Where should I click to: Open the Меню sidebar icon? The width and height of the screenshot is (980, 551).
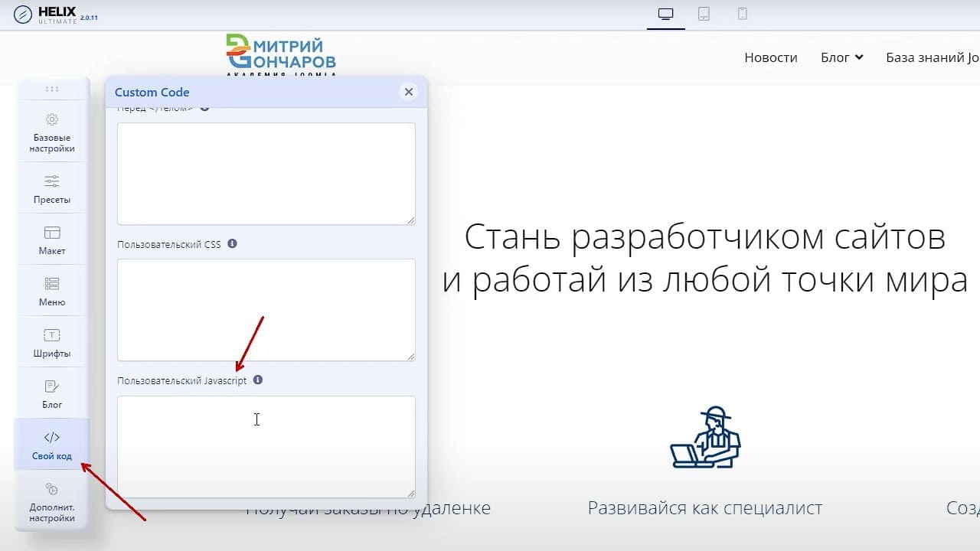click(x=52, y=284)
